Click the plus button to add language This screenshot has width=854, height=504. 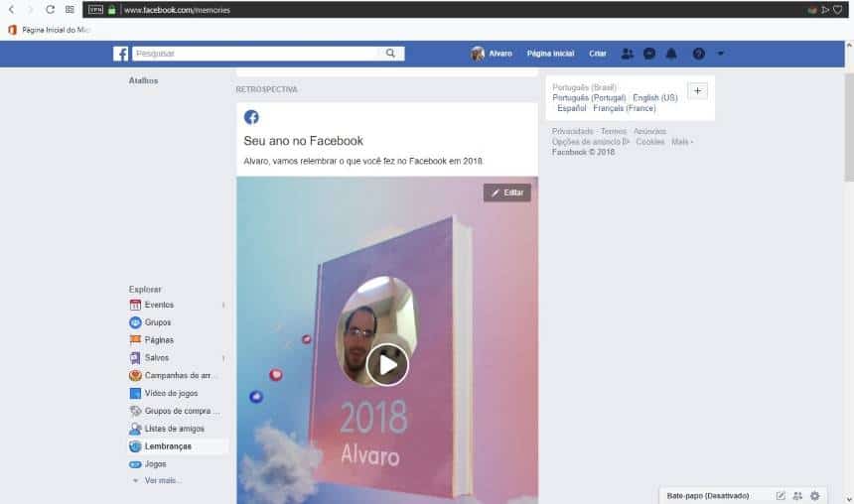click(698, 91)
